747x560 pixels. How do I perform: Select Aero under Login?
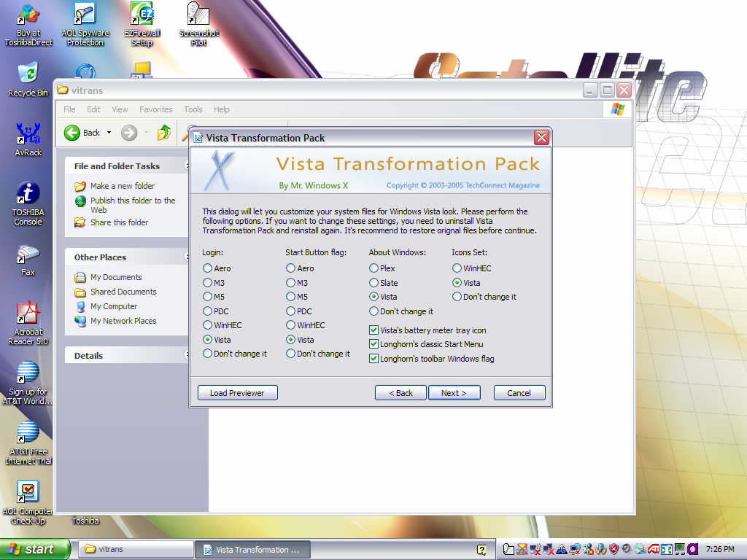pos(207,268)
